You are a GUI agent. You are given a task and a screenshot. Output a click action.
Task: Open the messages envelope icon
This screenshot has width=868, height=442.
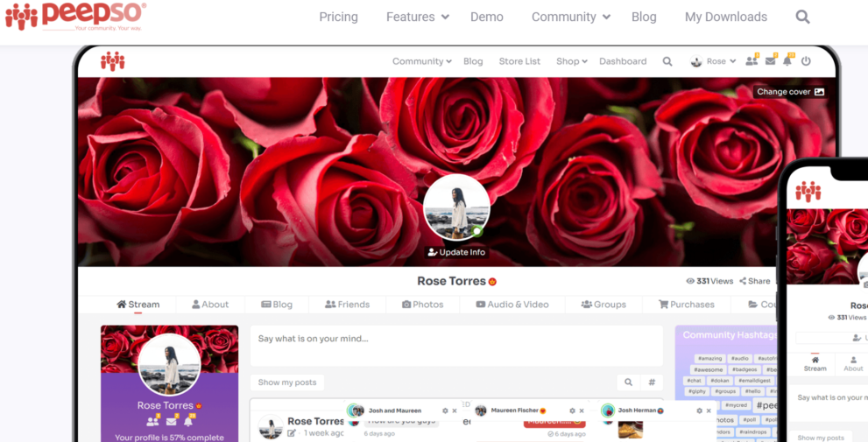pyautogui.click(x=770, y=61)
